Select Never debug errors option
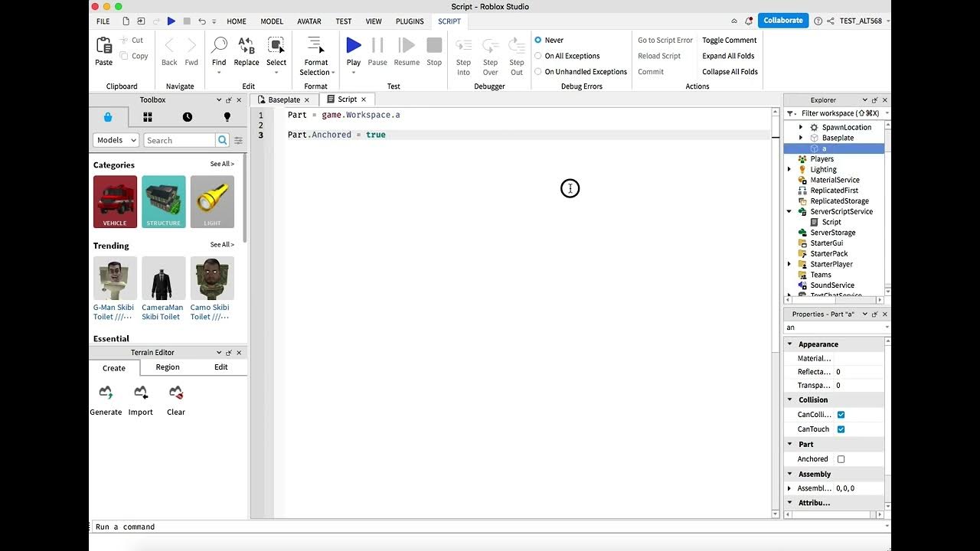The width and height of the screenshot is (980, 551). click(x=538, y=40)
